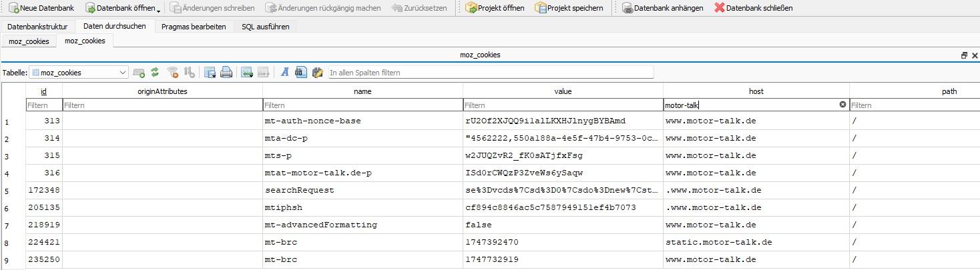
Task: Open the Pragmas bearbeiten tab
Action: (194, 27)
